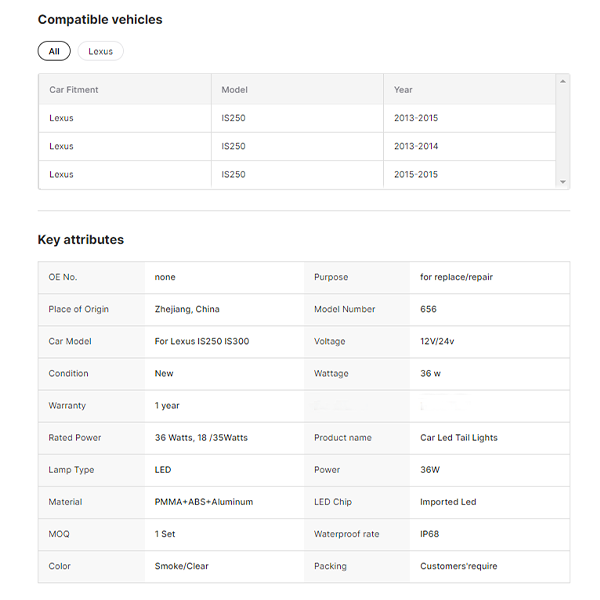The image size is (600, 600).
Task: Select the 2013-2014 year cell
Action: (x=416, y=146)
